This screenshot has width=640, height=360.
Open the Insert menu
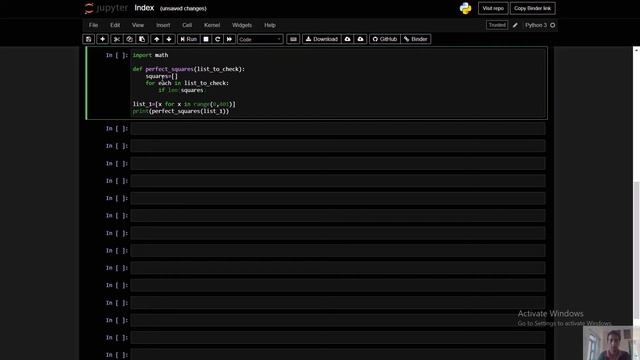(163, 25)
